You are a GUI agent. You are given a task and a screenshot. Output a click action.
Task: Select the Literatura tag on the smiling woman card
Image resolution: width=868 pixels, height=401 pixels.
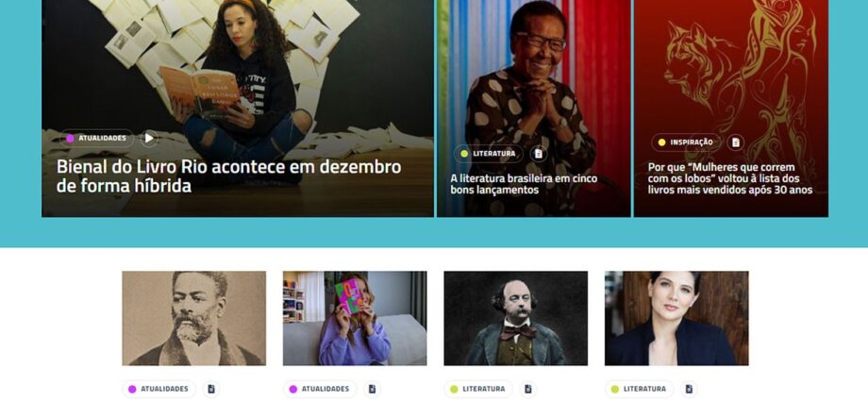click(x=489, y=154)
